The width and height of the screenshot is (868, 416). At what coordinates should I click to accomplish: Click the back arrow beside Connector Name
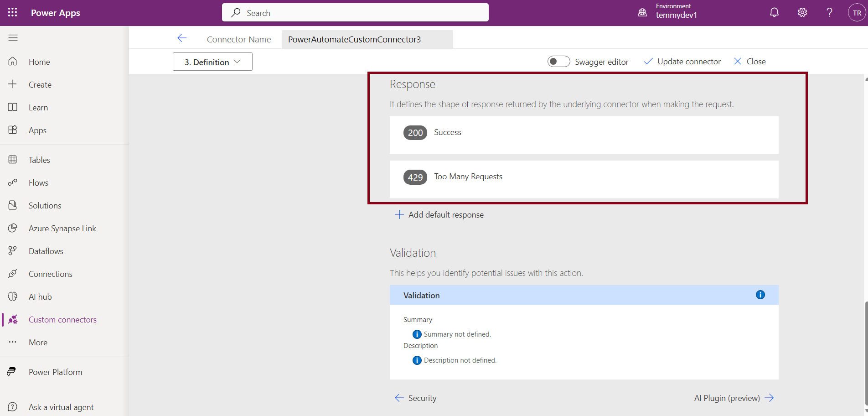tap(182, 38)
